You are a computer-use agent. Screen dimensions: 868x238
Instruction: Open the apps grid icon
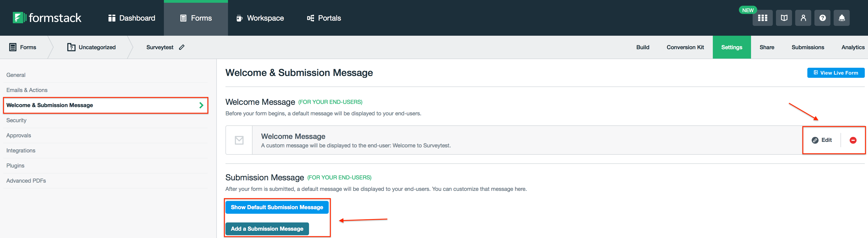(x=762, y=18)
